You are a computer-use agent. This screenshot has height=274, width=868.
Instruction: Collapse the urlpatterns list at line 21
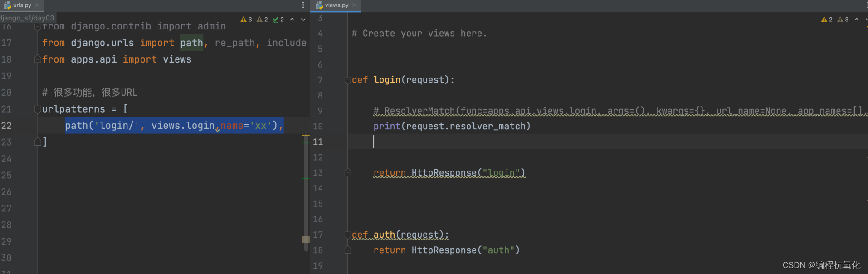pos(38,109)
